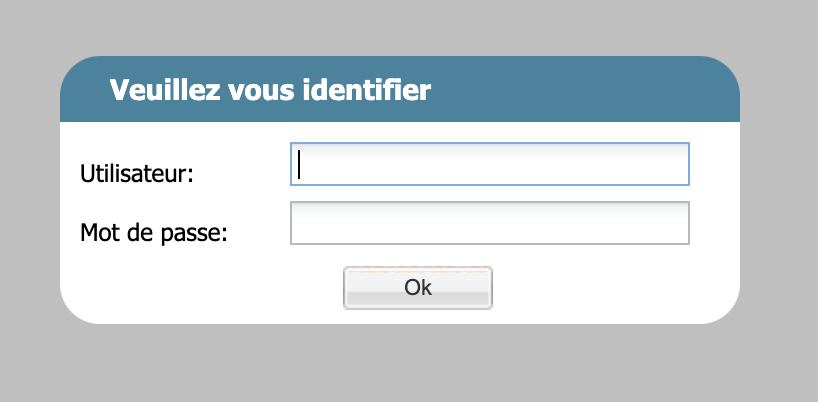
Task: Focus the Mot de passe field
Action: [489, 223]
